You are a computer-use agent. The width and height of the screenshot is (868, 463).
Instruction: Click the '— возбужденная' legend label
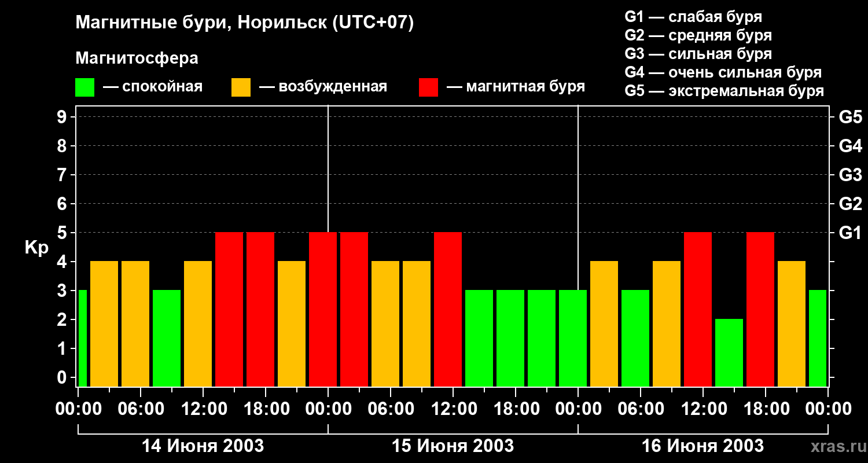click(x=323, y=87)
